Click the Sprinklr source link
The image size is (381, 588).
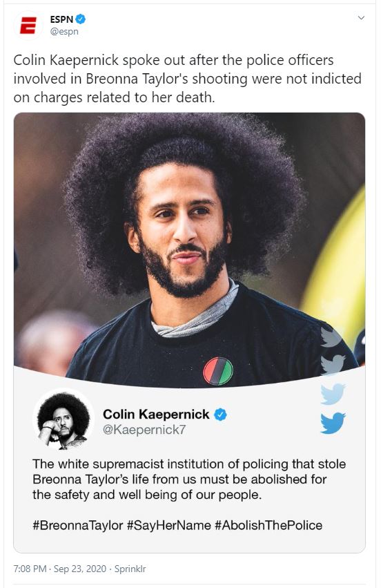point(130,569)
